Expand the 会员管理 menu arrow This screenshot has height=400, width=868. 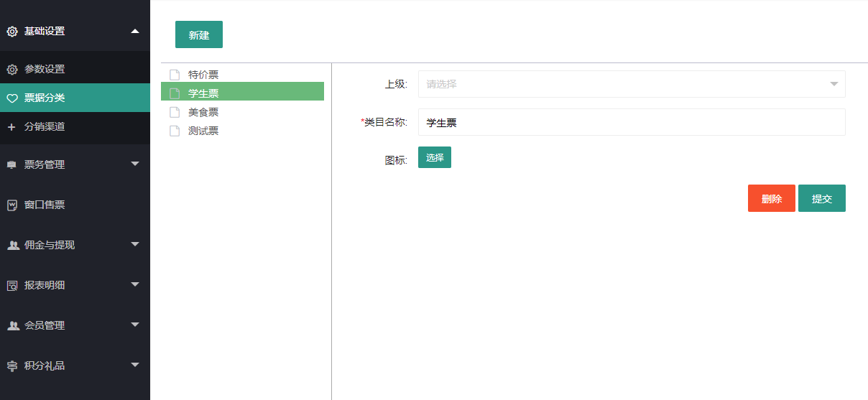(x=135, y=325)
